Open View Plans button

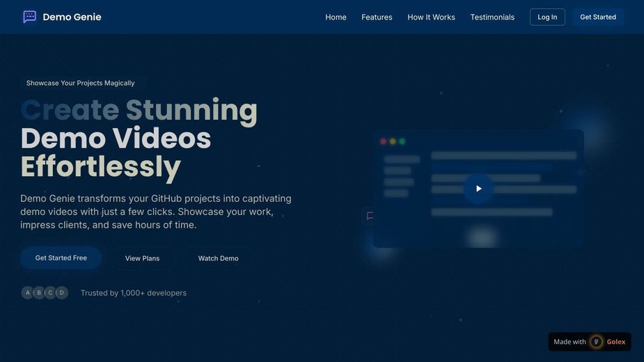pyautogui.click(x=142, y=258)
